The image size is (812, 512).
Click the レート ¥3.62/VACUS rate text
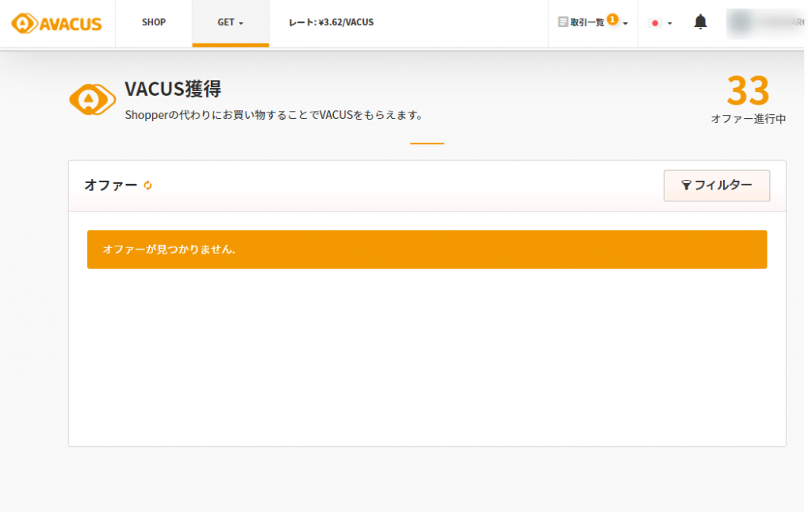coord(331,22)
